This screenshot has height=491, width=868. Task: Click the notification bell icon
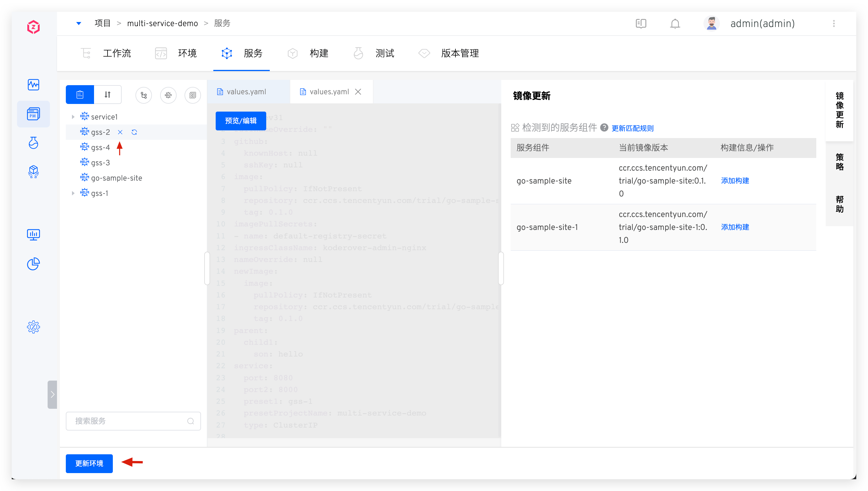[x=675, y=24]
